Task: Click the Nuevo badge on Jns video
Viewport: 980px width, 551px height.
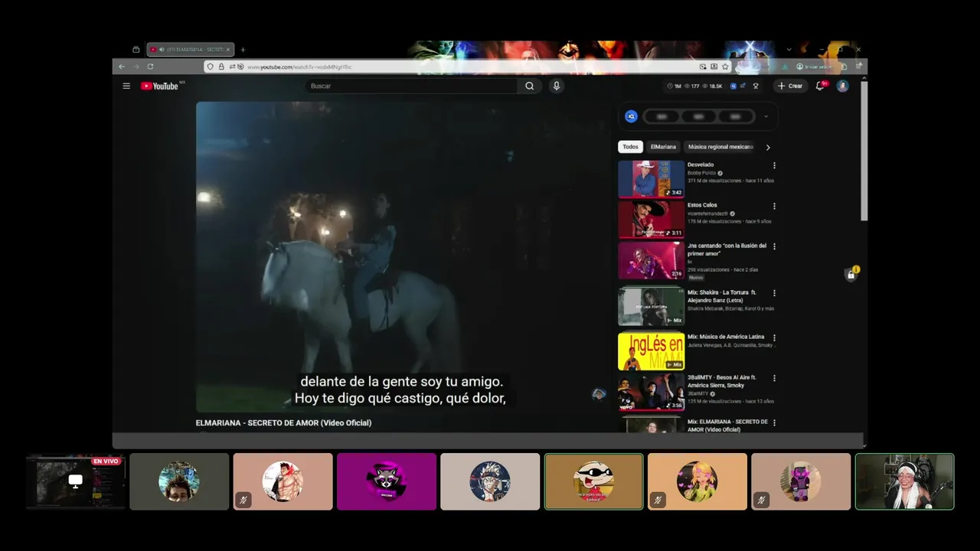Action: pos(696,277)
